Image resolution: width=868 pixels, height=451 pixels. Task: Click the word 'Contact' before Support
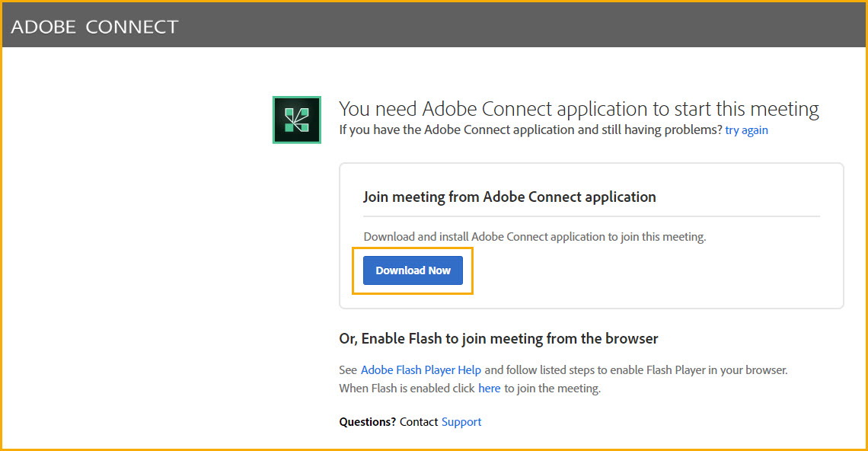[419, 422]
